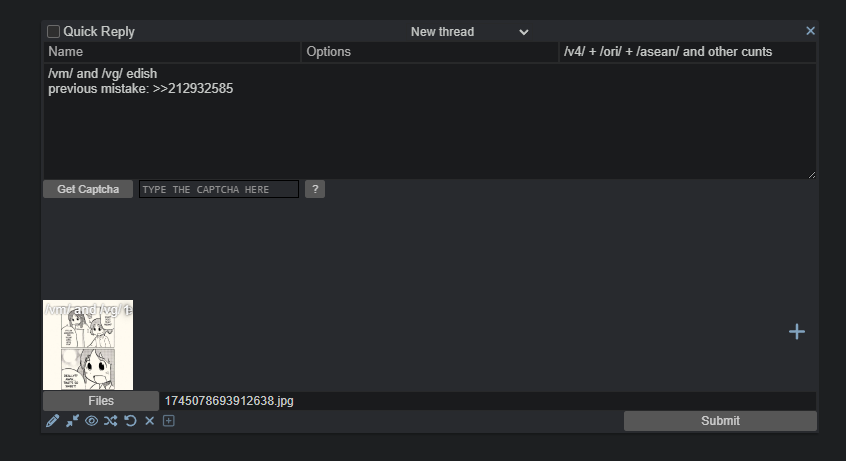Click the comment area resize handle
Screen dimensions: 846x461
(x=811, y=174)
